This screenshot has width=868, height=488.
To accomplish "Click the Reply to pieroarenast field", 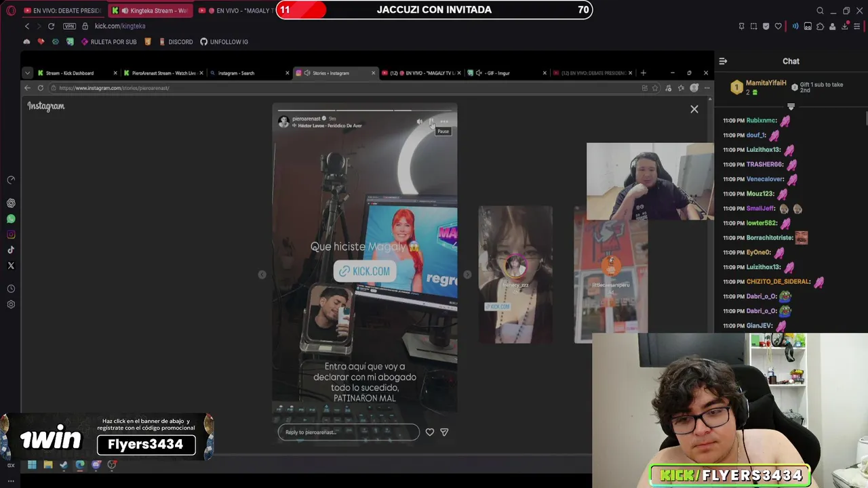I will [x=349, y=432].
